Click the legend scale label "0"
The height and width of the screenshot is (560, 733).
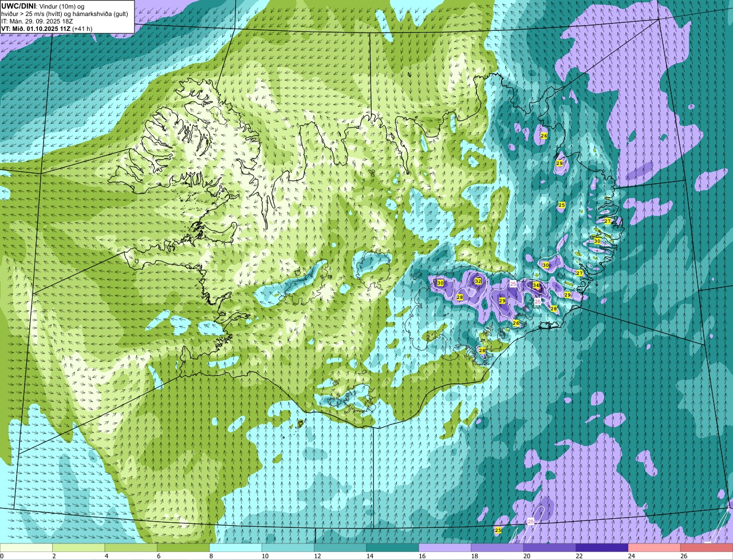(2, 556)
